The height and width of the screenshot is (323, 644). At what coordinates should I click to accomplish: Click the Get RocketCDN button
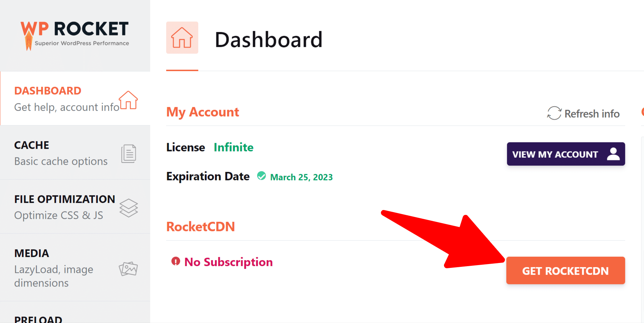click(x=565, y=271)
